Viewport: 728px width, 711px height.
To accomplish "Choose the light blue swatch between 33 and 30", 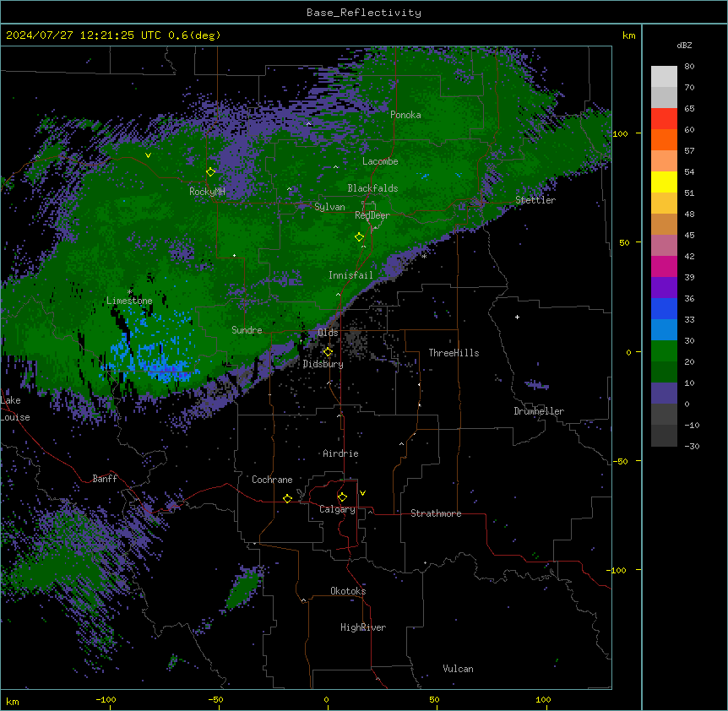I will pyautogui.click(x=664, y=330).
